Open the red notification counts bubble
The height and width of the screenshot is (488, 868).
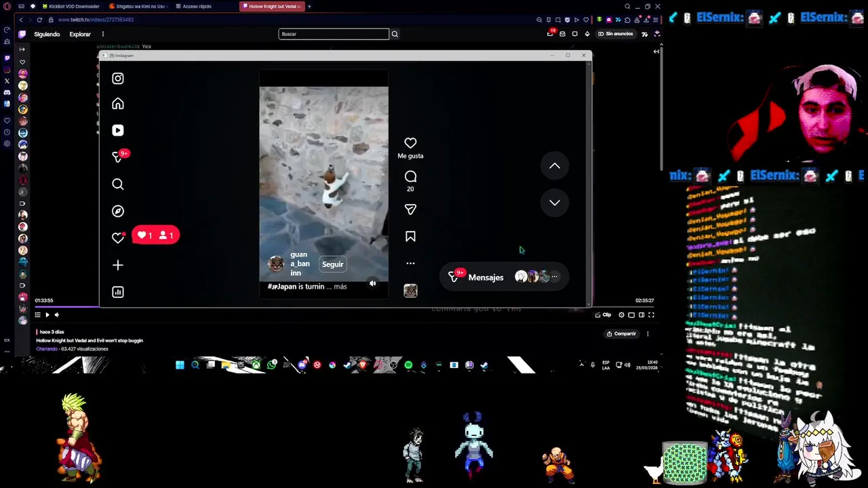156,235
